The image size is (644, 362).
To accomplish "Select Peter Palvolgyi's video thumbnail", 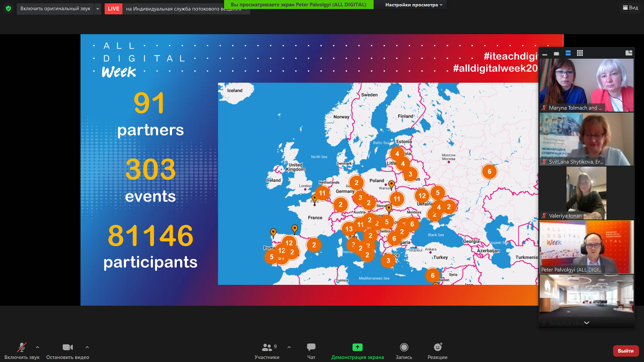I will (x=586, y=247).
